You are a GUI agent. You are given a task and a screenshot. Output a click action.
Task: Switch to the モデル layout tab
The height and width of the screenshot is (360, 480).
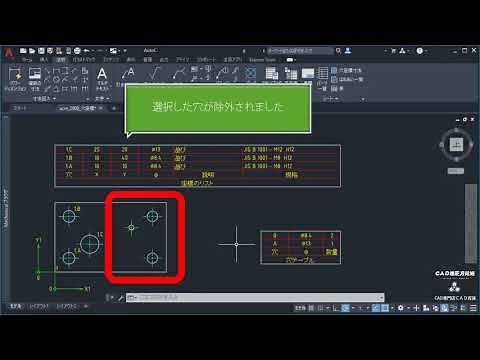[15, 306]
